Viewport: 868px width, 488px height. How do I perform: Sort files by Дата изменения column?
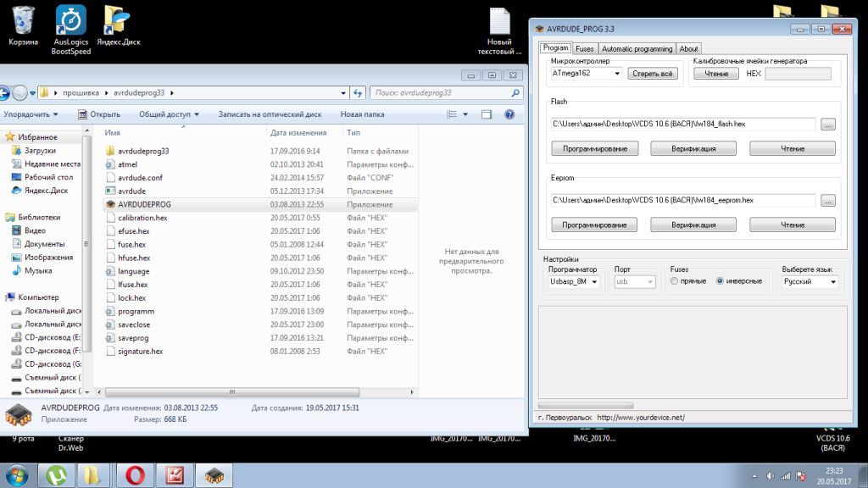[298, 133]
